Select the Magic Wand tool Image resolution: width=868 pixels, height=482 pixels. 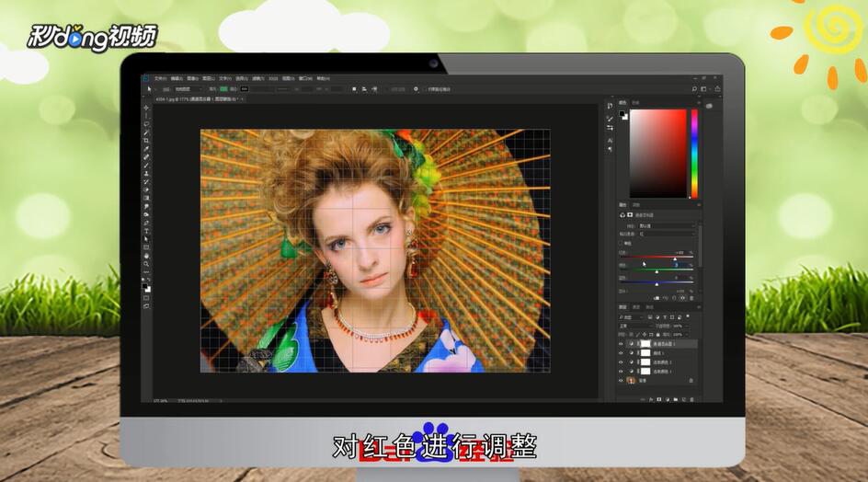(146, 132)
